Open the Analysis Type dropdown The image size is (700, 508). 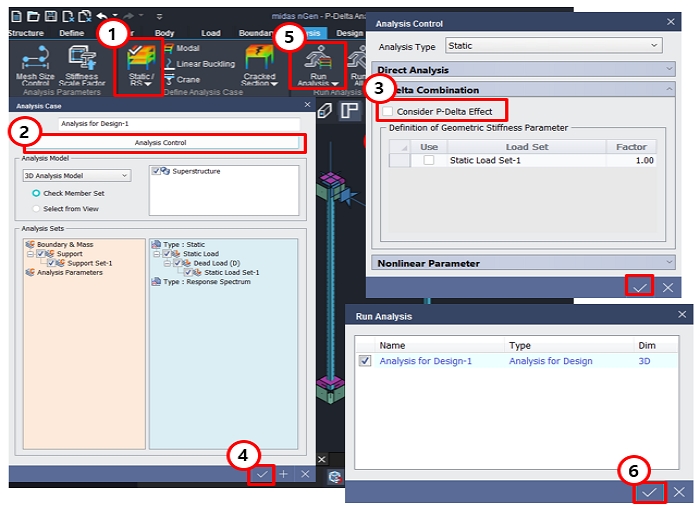(x=554, y=46)
